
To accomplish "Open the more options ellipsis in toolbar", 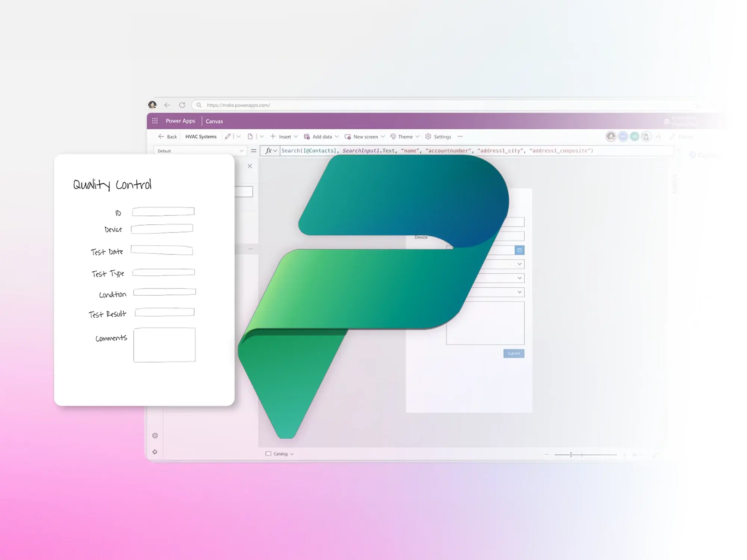I will 460,137.
